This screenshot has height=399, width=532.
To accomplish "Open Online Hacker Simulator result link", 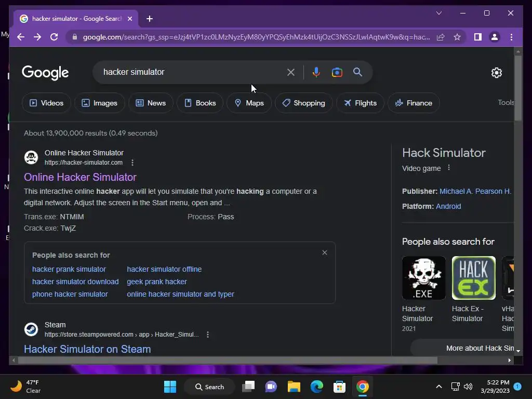I will [x=80, y=177].
